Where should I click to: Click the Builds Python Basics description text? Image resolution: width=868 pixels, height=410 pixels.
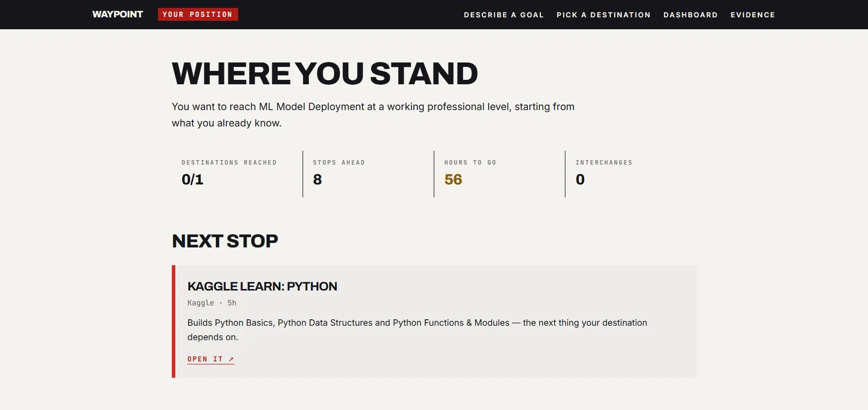417,330
